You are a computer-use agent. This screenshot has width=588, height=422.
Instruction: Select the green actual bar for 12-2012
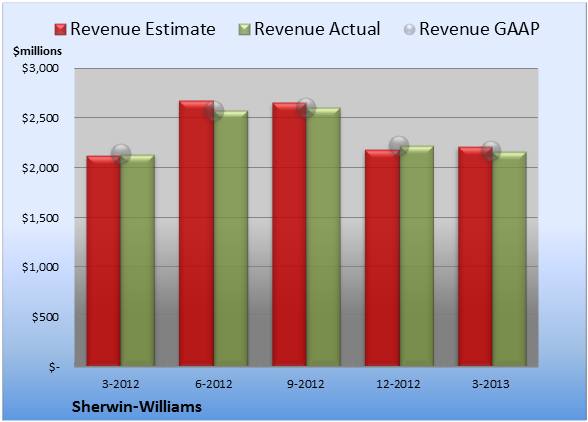click(417, 256)
